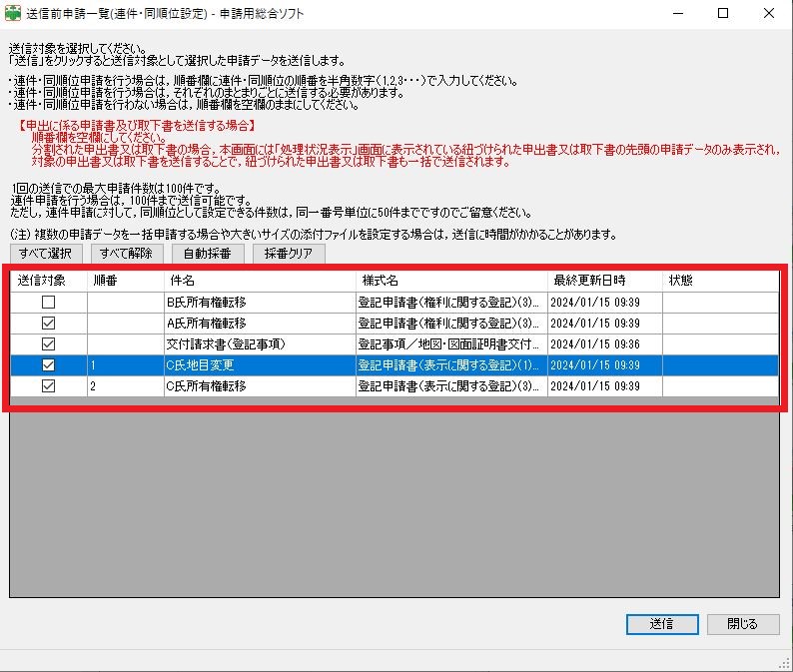Click the 順番 cell showing 2
This screenshot has width=793, height=672.
(x=125, y=386)
